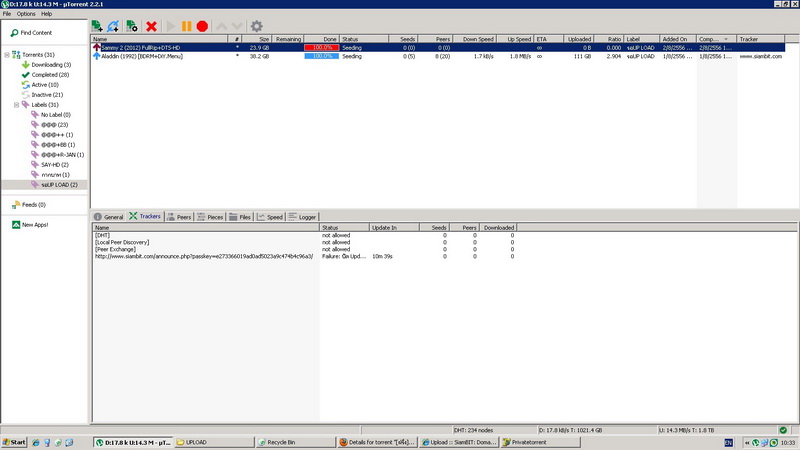Viewport: 800px width, 450px height.
Task: Click the Create New Torrent icon
Action: coord(132,26)
